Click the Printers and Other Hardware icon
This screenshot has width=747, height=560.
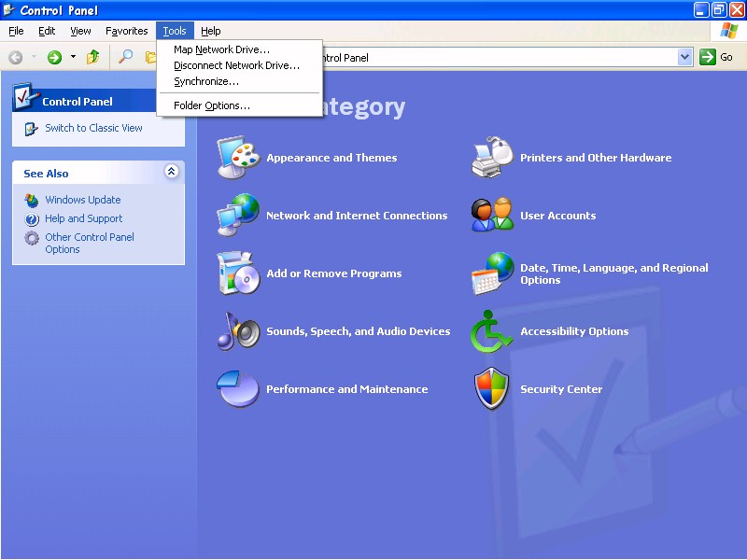(492, 158)
